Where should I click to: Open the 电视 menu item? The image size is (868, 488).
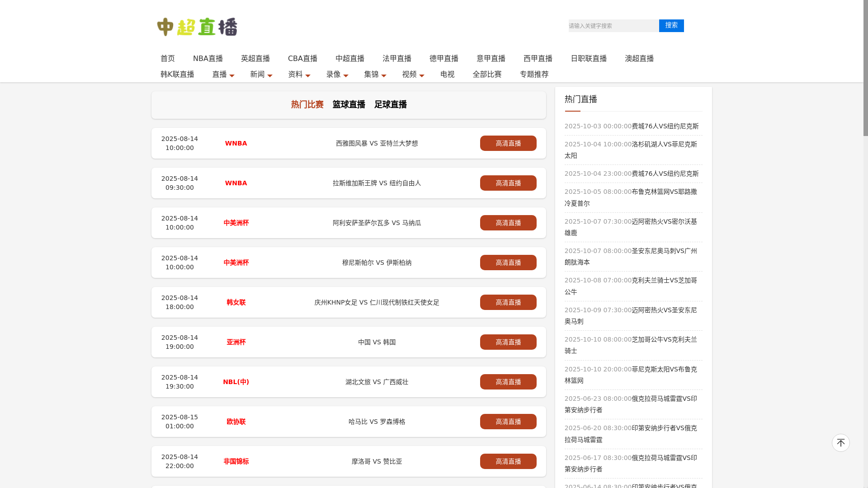click(448, 74)
